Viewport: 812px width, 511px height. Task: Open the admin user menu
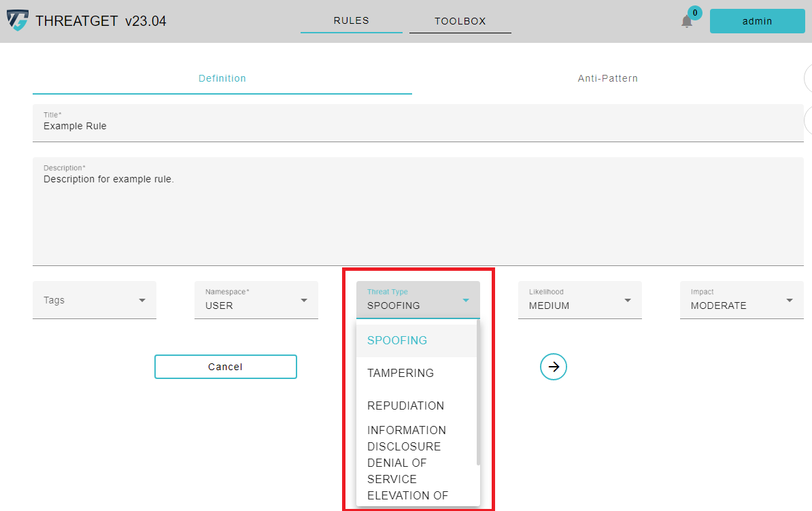pyautogui.click(x=757, y=21)
